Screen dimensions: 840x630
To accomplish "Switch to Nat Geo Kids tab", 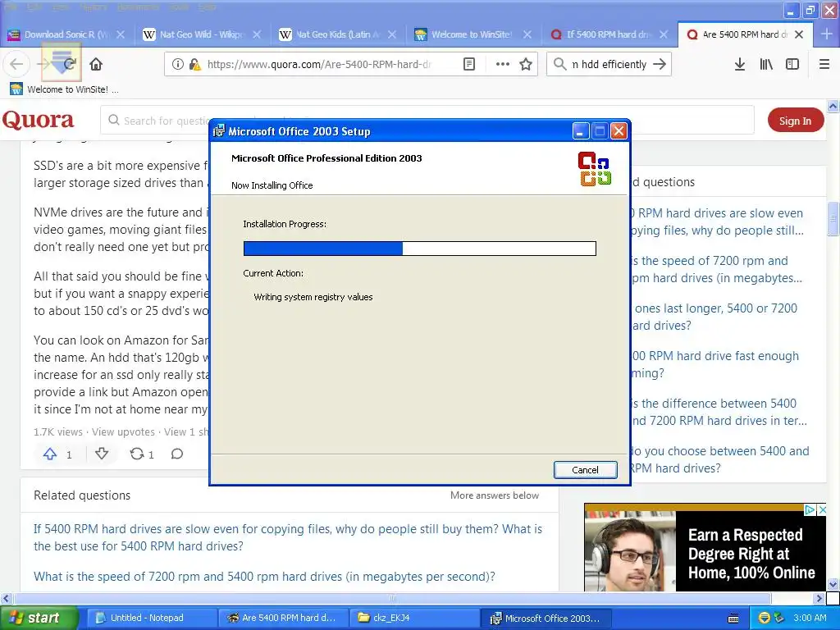I will point(337,34).
